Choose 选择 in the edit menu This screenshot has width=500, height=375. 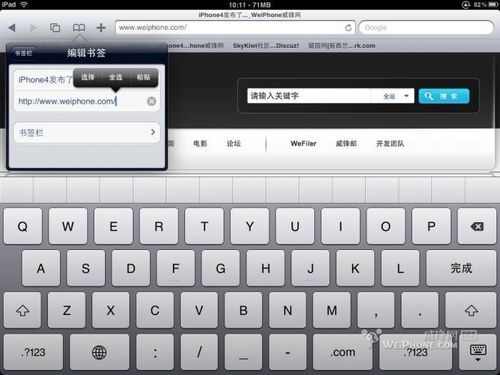[x=88, y=77]
